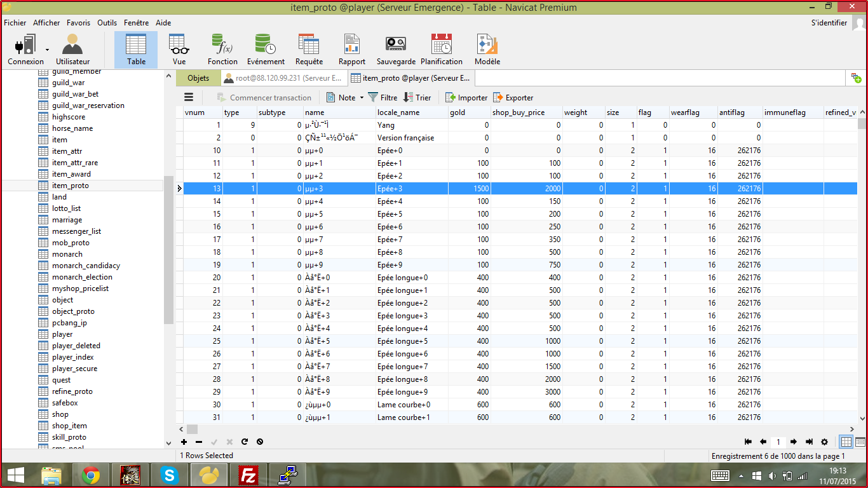Open the Outils menu
Screen dimensions: 868x488
[107, 23]
